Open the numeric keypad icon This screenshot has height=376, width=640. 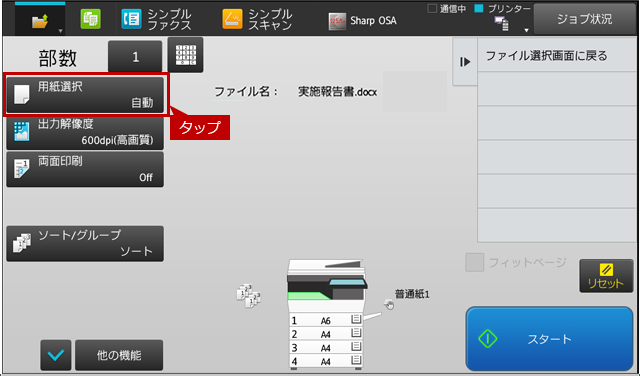pos(185,55)
